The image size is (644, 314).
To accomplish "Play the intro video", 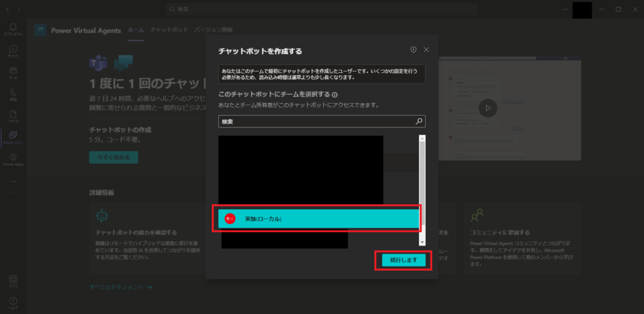I will pos(488,109).
